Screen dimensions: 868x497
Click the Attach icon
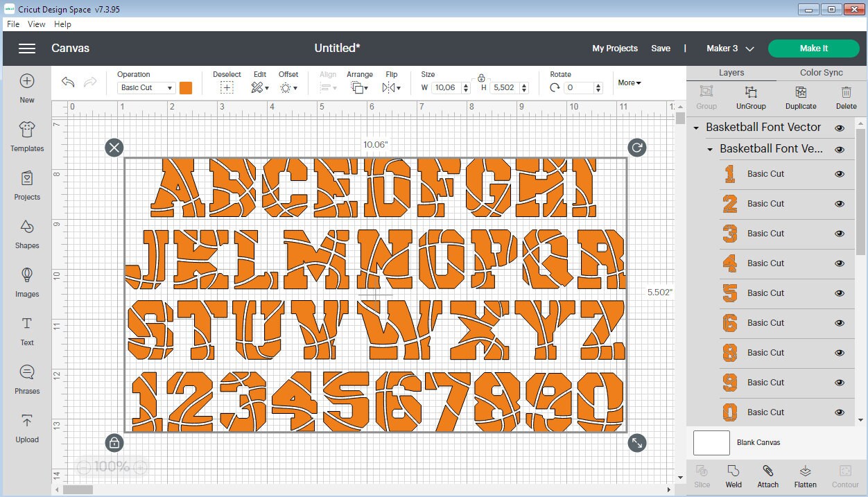pos(767,476)
